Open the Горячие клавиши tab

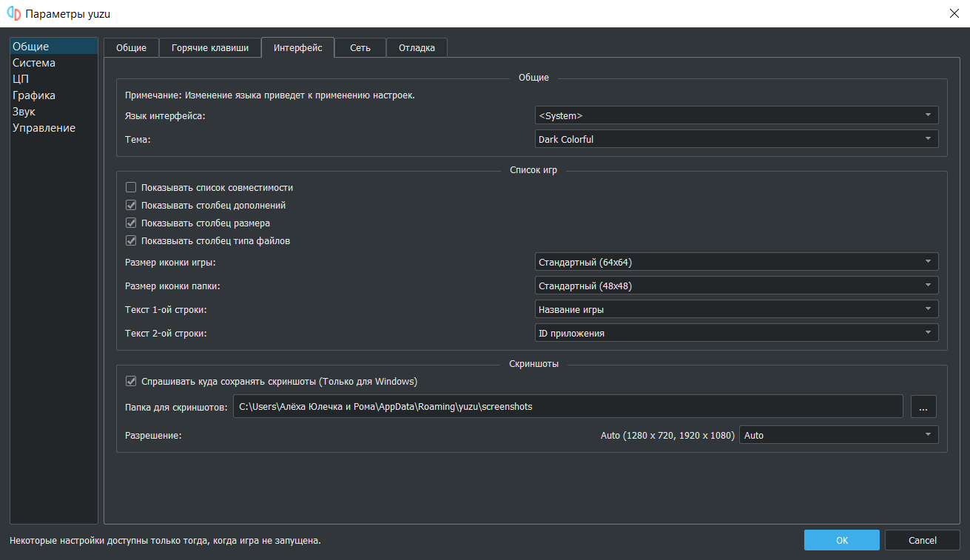[210, 48]
